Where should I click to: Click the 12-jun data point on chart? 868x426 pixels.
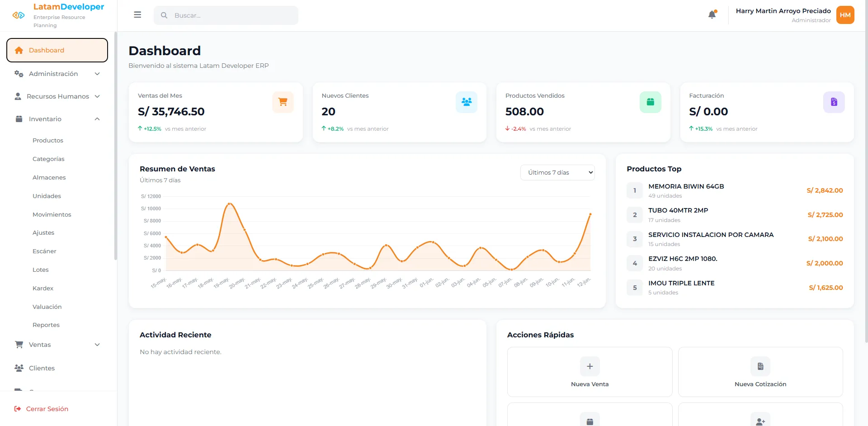tap(590, 214)
